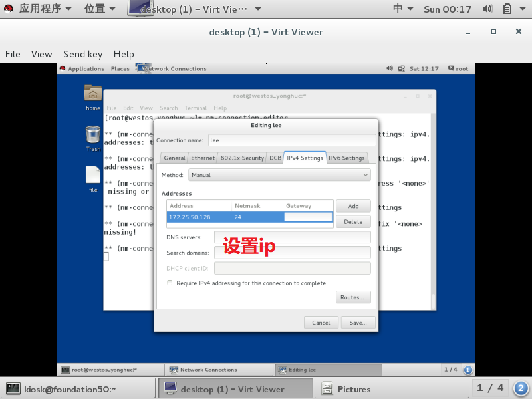Screen dimensions: 532x399
Task: Click the Netmask column header
Action: coord(257,206)
